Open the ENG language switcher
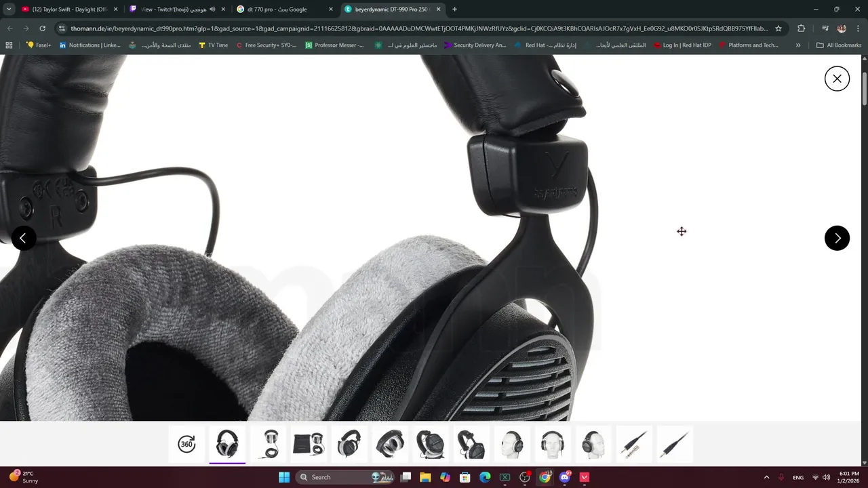This screenshot has width=868, height=488. (x=798, y=477)
